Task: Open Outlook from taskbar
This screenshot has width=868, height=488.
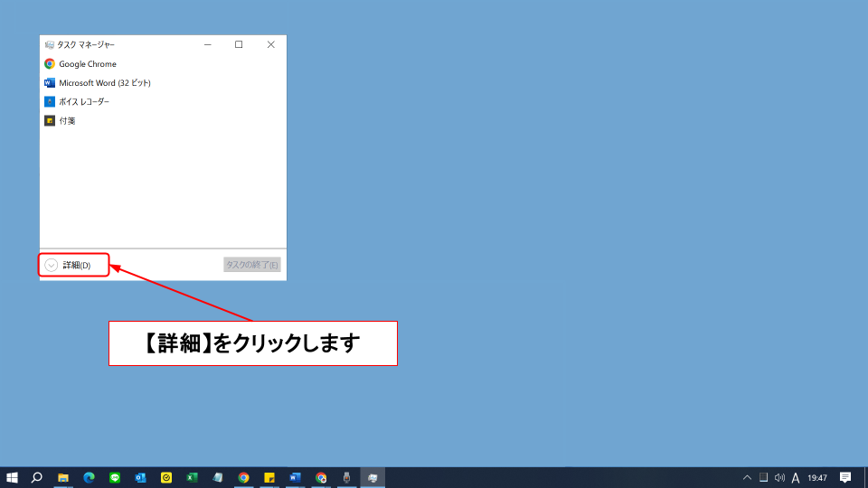Action: pos(140,477)
